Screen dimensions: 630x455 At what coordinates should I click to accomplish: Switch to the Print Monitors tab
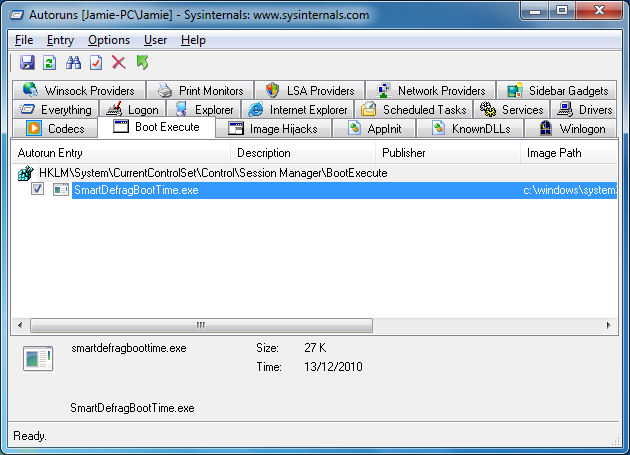tap(200, 90)
